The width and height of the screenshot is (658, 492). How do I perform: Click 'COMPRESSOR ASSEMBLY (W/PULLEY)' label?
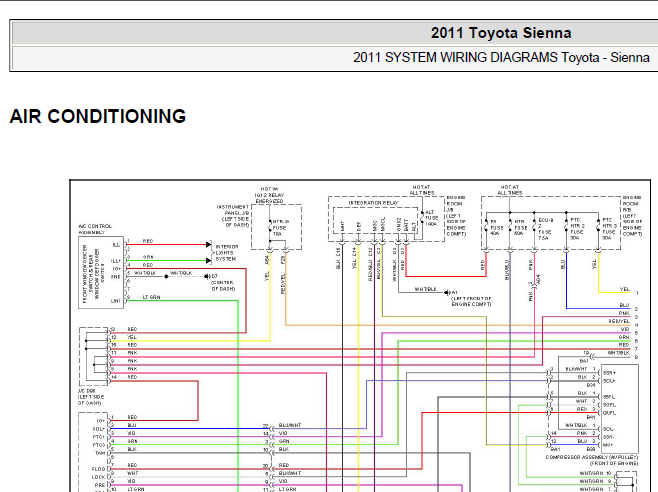[x=592, y=457]
